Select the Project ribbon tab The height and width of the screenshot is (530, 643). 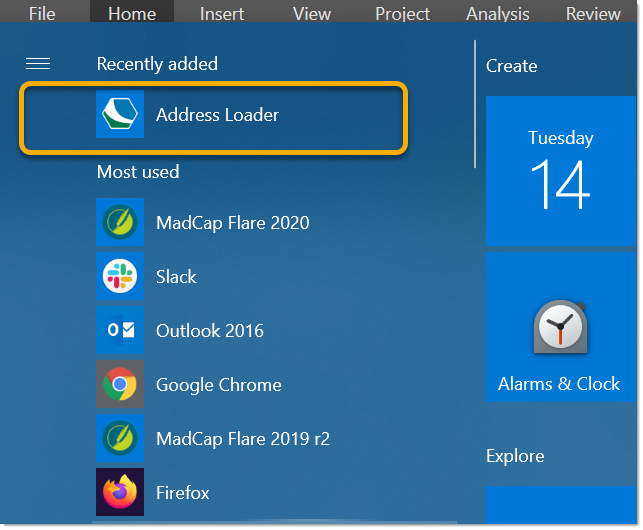pos(402,13)
